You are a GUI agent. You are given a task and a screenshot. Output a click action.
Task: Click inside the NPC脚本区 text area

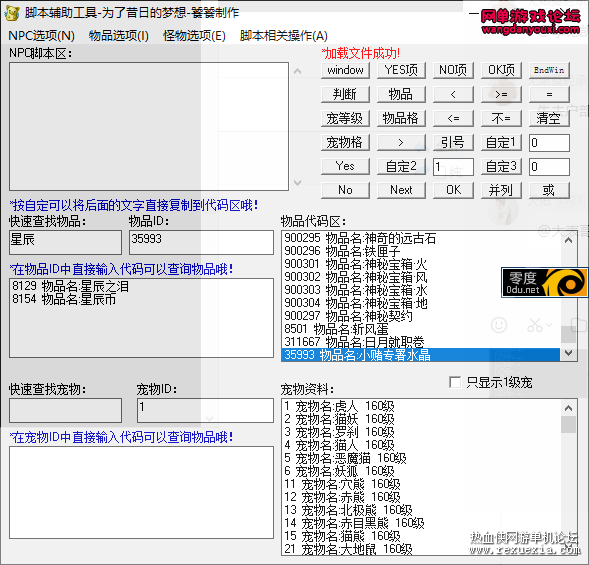(149, 127)
